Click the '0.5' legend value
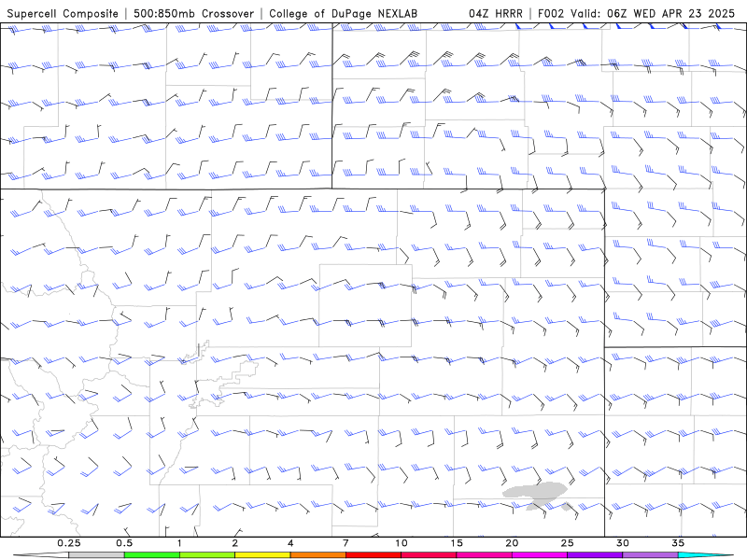Screen dimensions: 747x560 124,543
